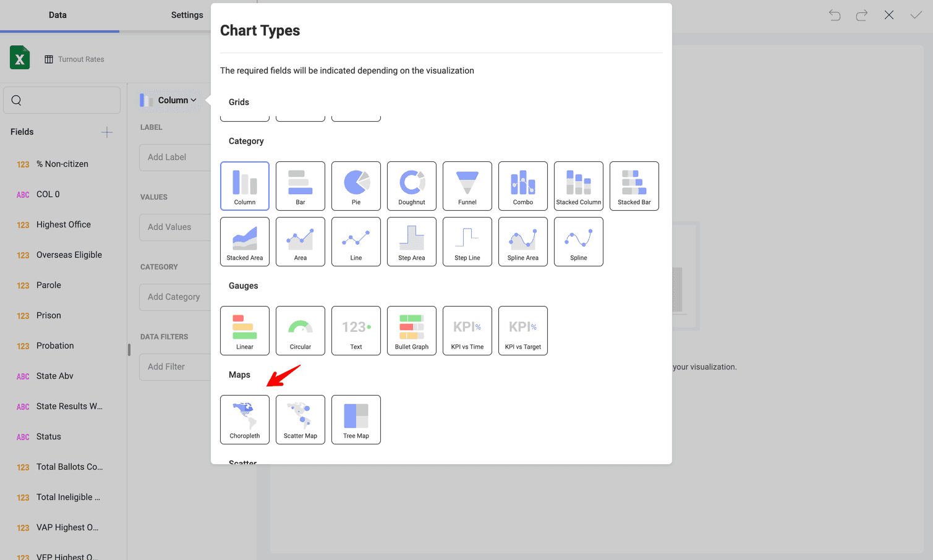933x560 pixels.
Task: Select the Stacked Bar chart
Action: [x=634, y=186]
